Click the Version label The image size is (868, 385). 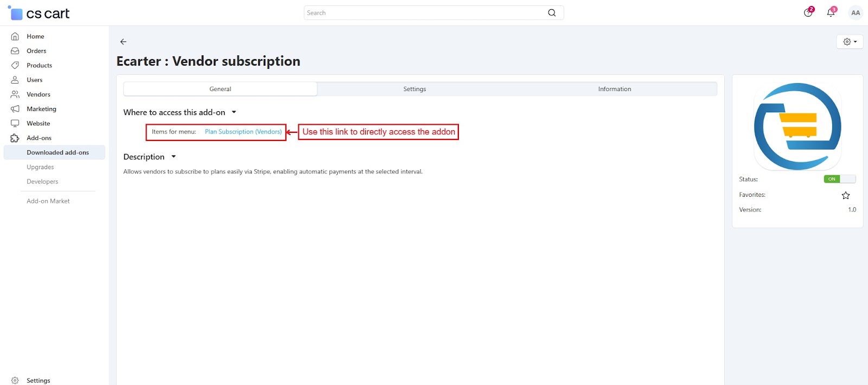(750, 210)
